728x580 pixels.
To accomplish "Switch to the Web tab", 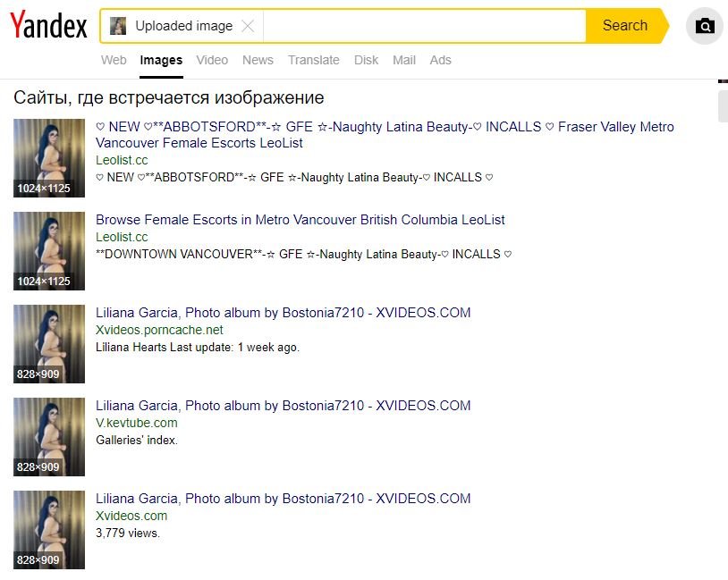I will click(114, 60).
